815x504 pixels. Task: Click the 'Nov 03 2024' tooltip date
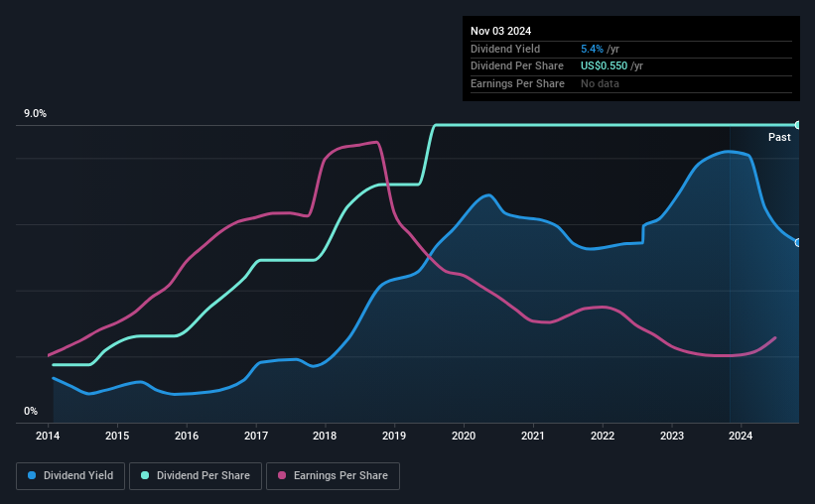point(502,30)
